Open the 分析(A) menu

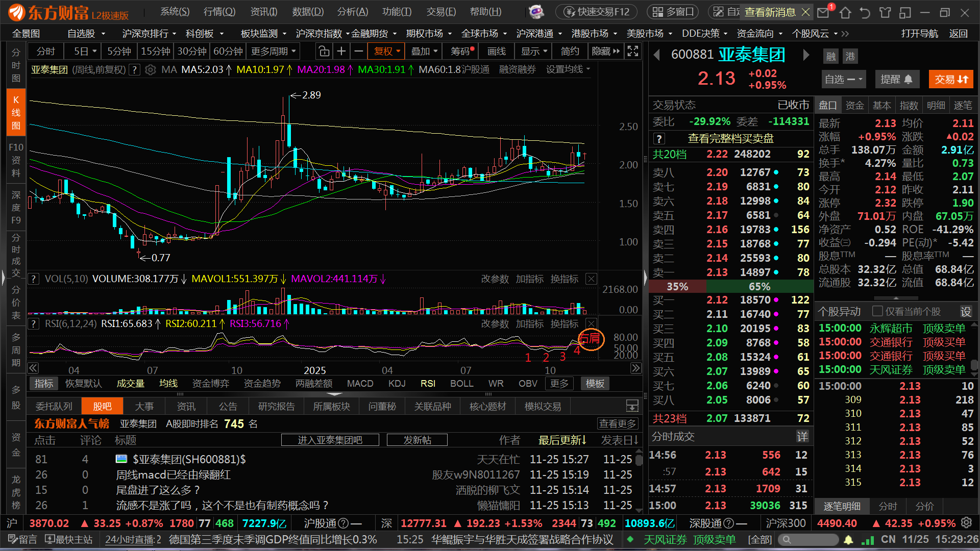coord(352,12)
